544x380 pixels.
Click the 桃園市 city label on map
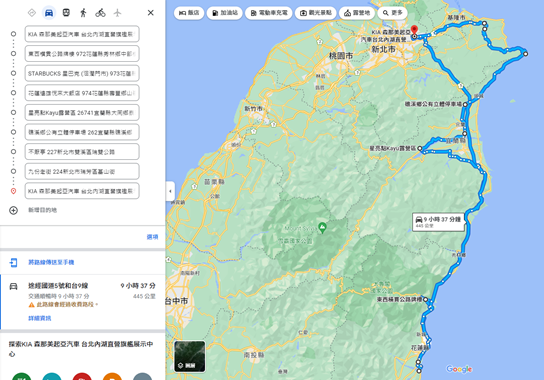pyautogui.click(x=341, y=56)
